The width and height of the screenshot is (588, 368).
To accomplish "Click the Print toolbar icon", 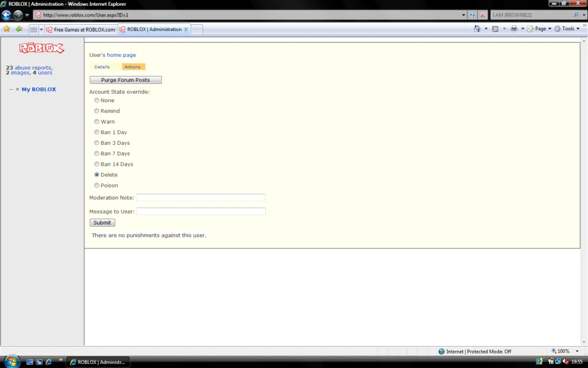I will pos(514,29).
